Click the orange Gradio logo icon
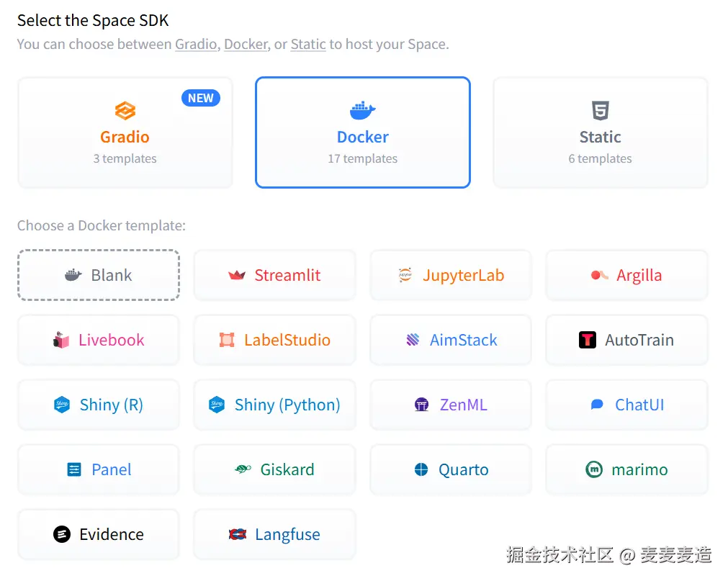The image size is (728, 581). (x=125, y=110)
